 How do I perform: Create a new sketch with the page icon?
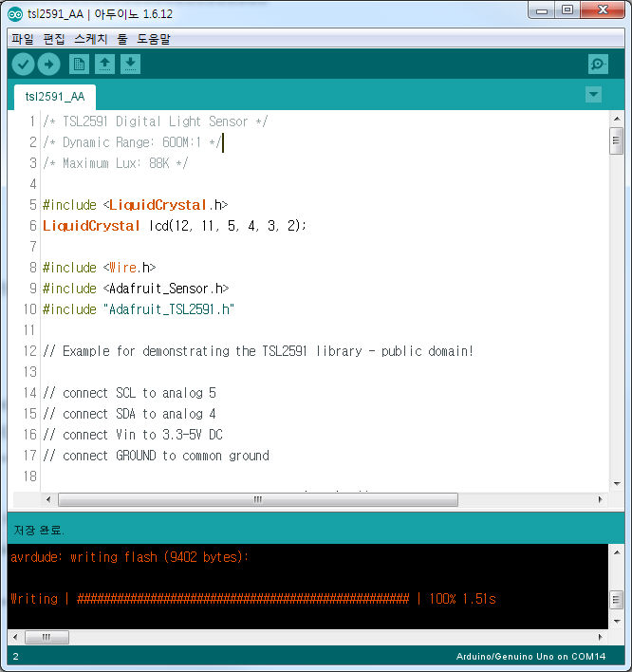pyautogui.click(x=79, y=65)
